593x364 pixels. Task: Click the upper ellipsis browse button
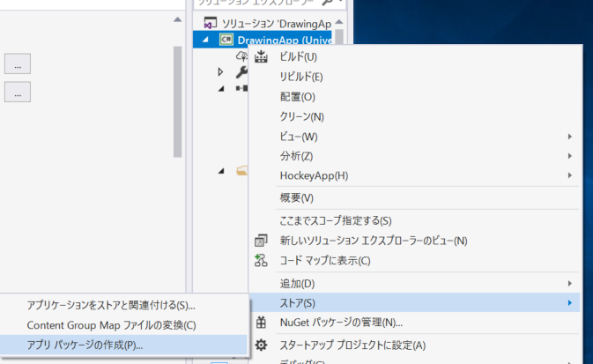click(18, 63)
